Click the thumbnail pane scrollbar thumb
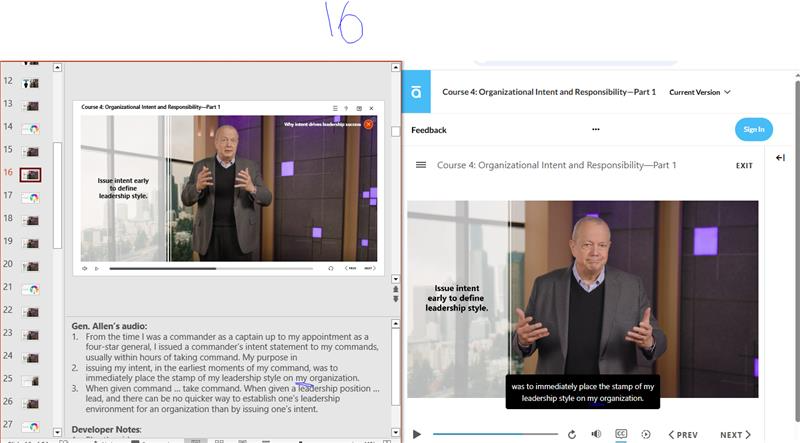The width and height of the screenshot is (800, 443). point(58,195)
